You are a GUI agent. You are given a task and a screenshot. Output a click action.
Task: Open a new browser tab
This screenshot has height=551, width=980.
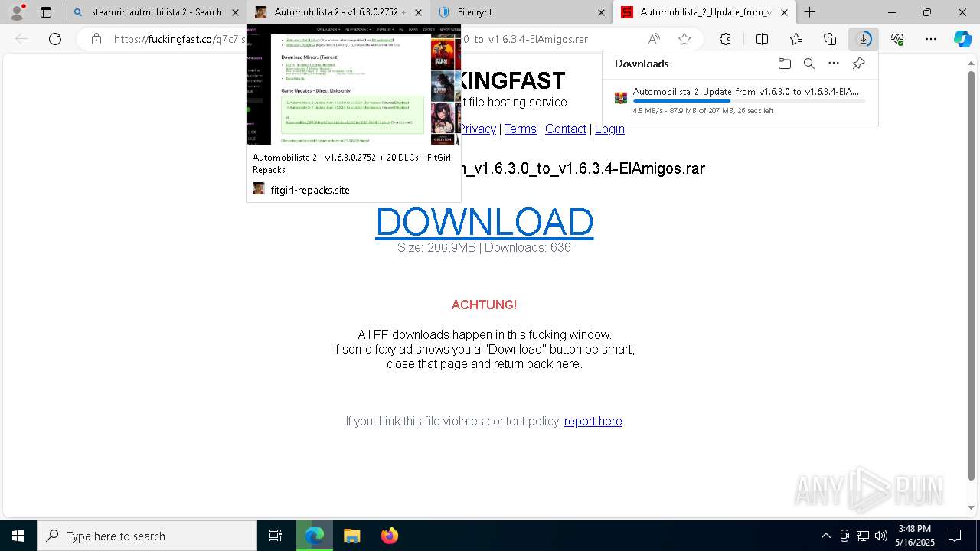tap(809, 12)
